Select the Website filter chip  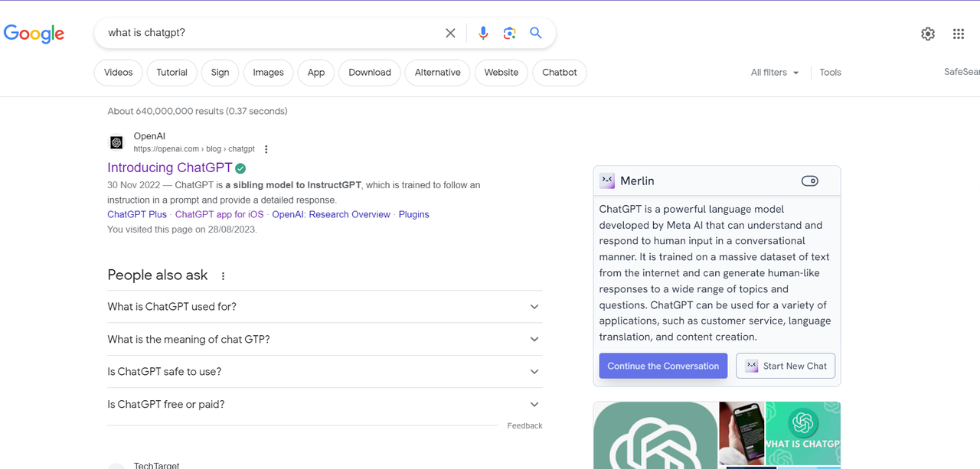pyautogui.click(x=501, y=73)
